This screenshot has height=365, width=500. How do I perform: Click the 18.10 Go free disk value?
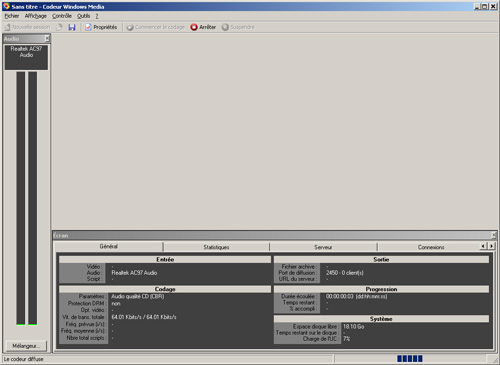(354, 326)
